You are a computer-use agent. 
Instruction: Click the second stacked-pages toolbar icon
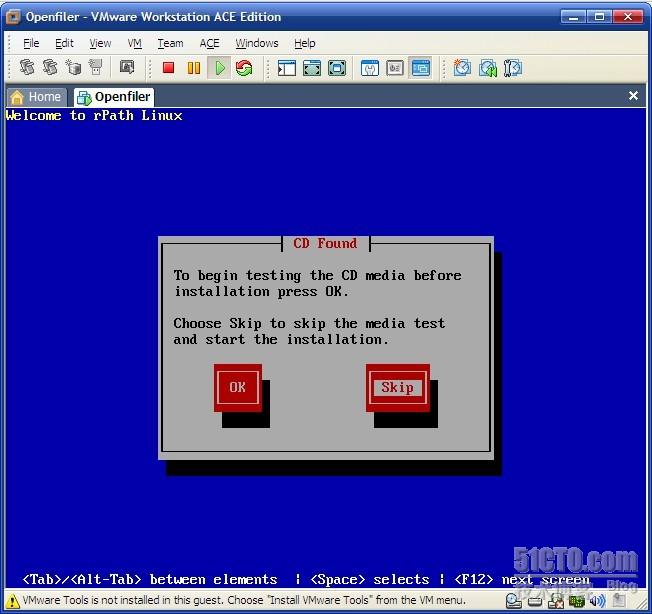tap(50, 67)
